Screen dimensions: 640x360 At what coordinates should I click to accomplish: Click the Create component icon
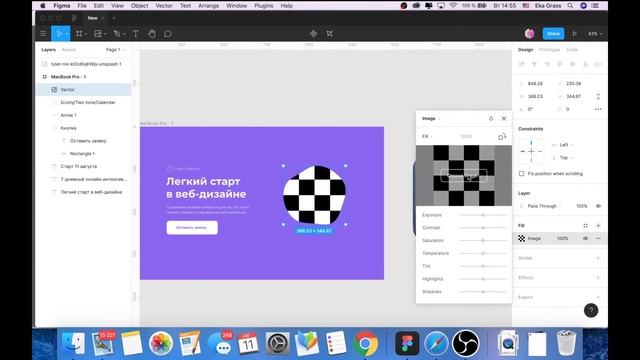[313, 34]
